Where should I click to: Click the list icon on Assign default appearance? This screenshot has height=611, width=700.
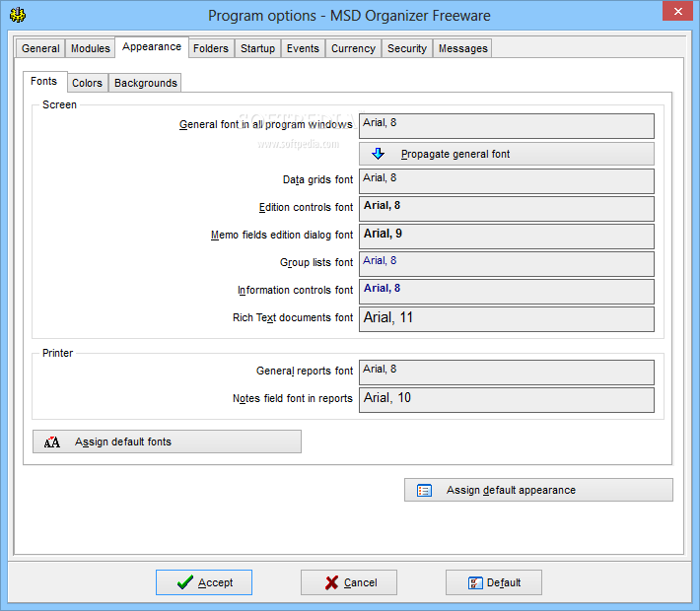(424, 491)
